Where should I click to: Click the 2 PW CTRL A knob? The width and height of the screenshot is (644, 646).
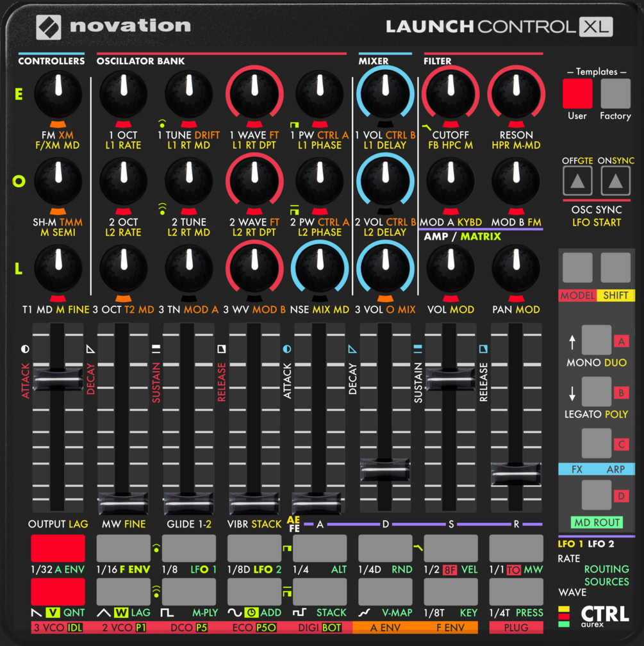(x=320, y=181)
